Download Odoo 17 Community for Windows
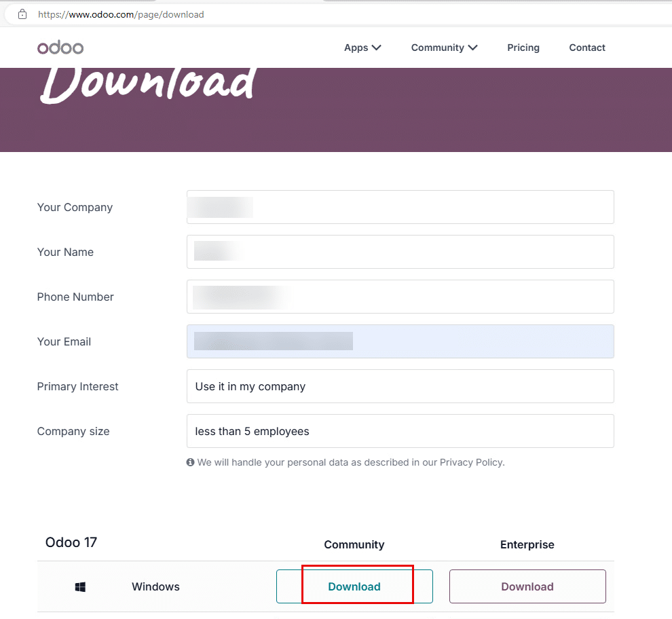The height and width of the screenshot is (619, 672). [x=354, y=586]
